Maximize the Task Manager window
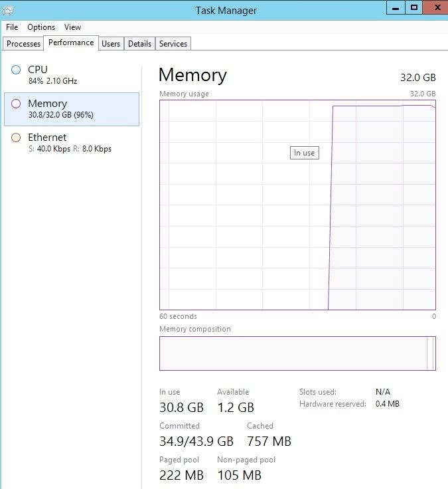This screenshot has height=489, width=448. click(x=414, y=8)
